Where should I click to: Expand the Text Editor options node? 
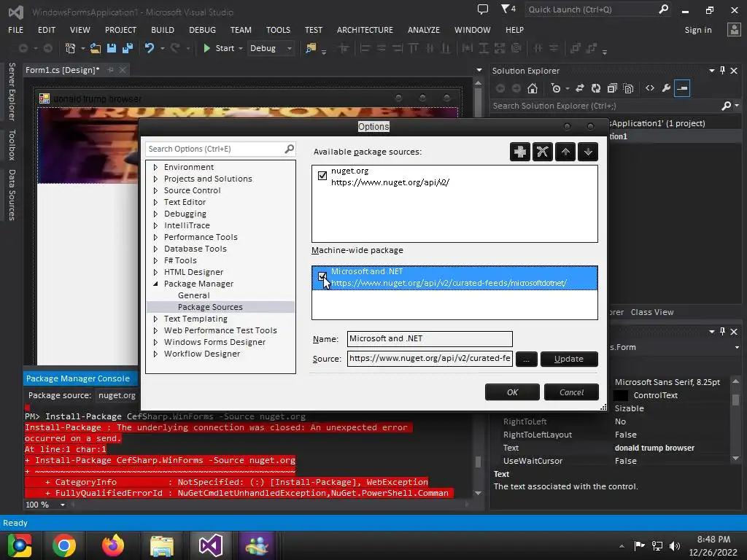155,203
